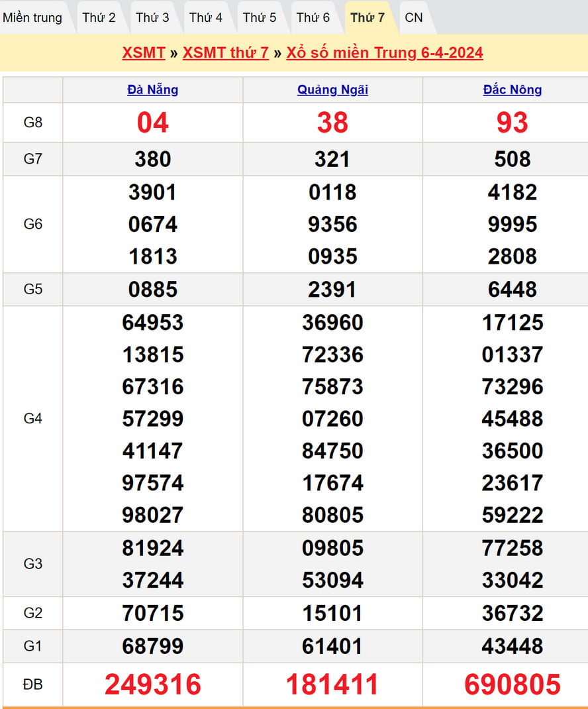This screenshot has width=588, height=709.
Task: Select the G8 result 04 for Đà Nẵng
Action: pos(152,123)
